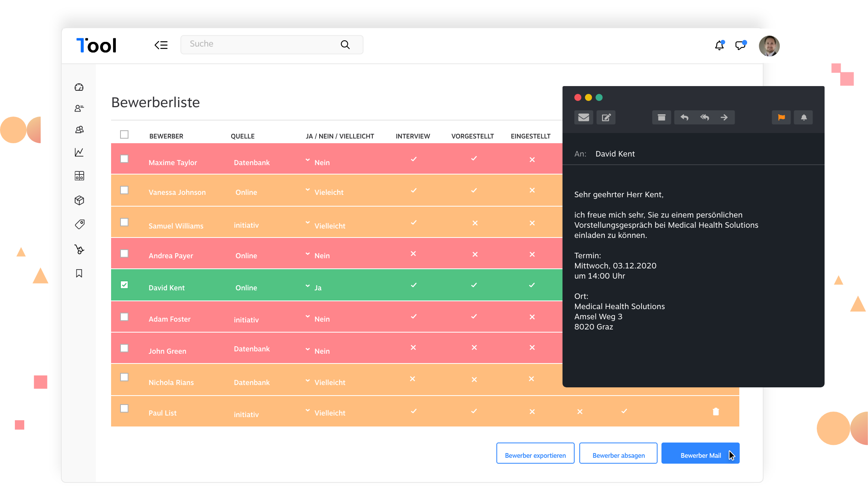The height and width of the screenshot is (493, 868).
Task: Click reply-all in mail window
Action: (x=704, y=117)
